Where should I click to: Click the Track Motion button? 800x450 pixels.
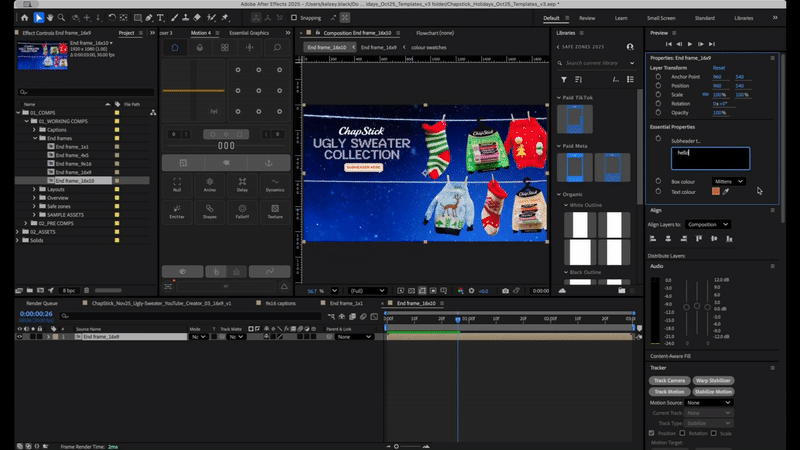(x=669, y=392)
